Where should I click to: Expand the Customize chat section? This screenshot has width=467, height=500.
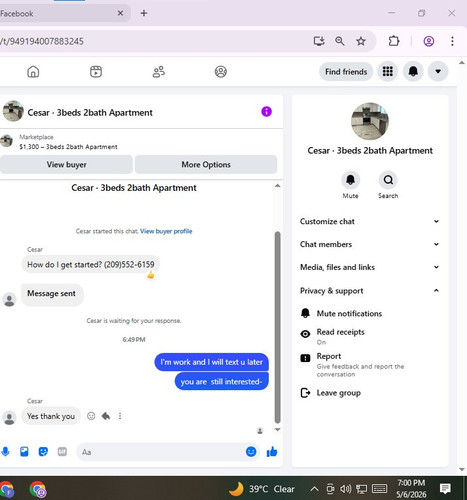369,222
